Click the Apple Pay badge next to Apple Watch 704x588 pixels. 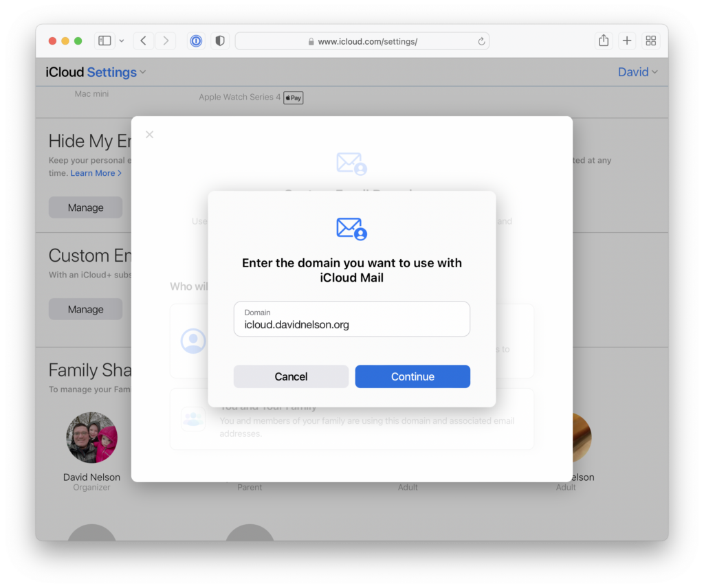coord(293,98)
